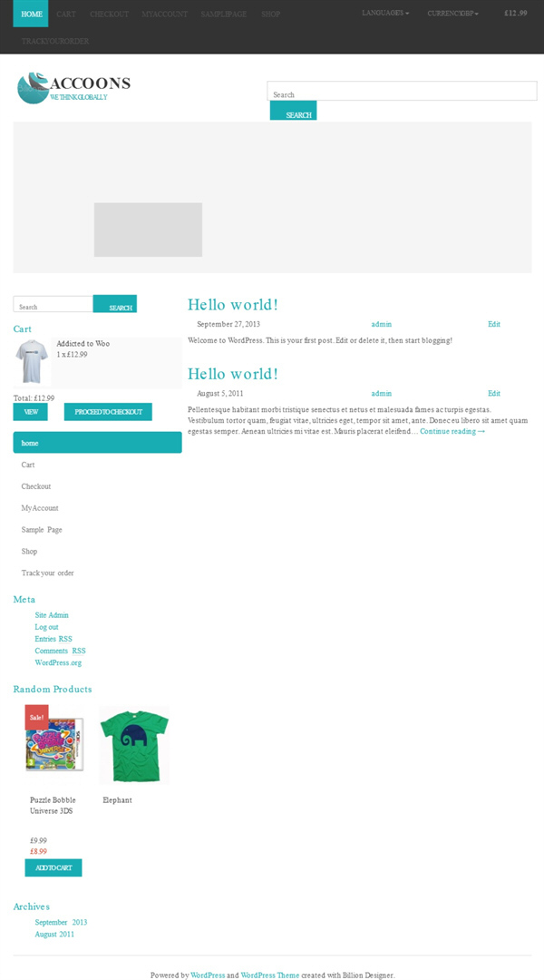Go to Checkout in top navigation
This screenshot has height=980, width=544.
click(x=110, y=14)
